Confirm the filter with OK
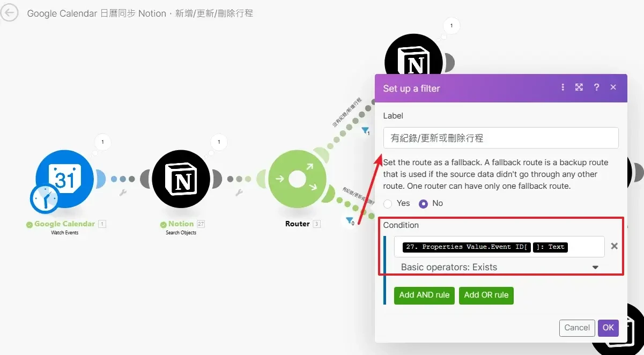This screenshot has height=355, width=644. pos(608,328)
